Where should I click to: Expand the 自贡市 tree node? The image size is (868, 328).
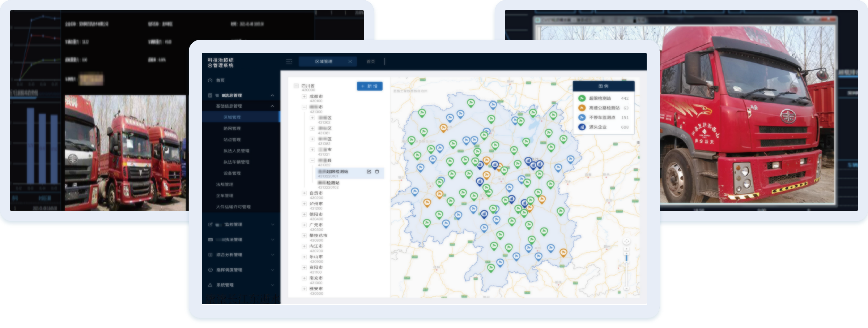304,193
